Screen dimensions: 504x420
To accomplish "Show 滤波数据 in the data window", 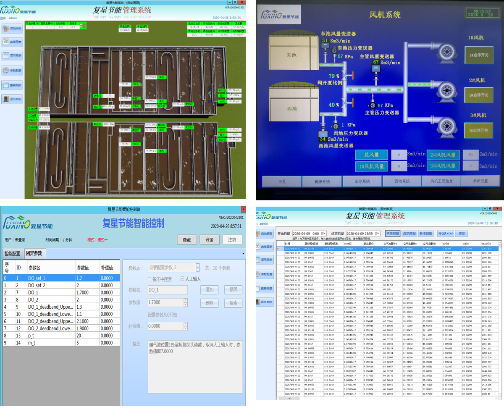I will (x=409, y=233).
